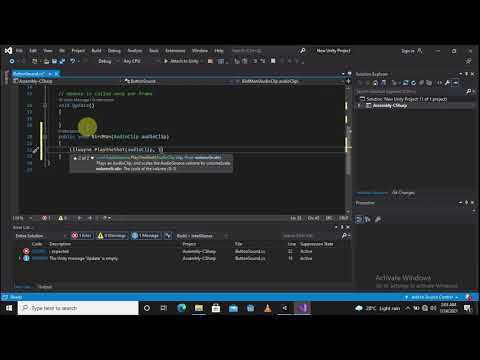Click the Error List build filter icon

point(168,236)
